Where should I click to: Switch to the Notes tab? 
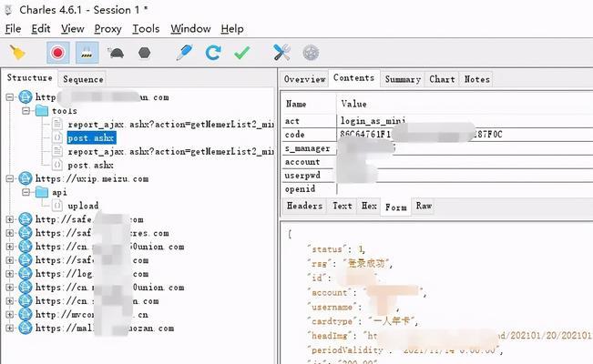[x=477, y=79]
